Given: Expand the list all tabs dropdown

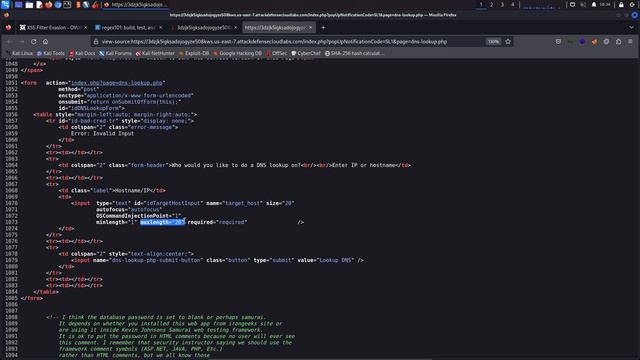Looking at the screenshot, I should click(x=631, y=27).
